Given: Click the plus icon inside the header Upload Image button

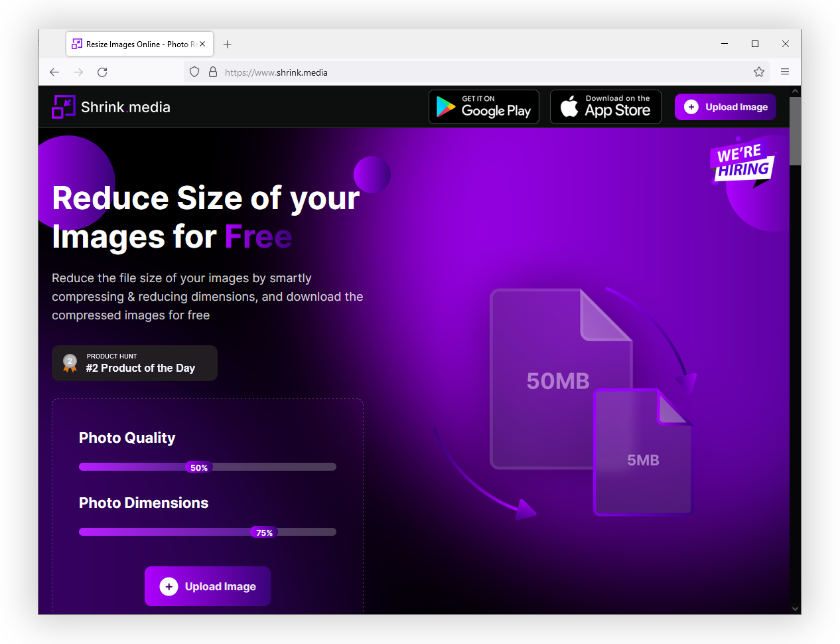Looking at the screenshot, I should (x=691, y=106).
